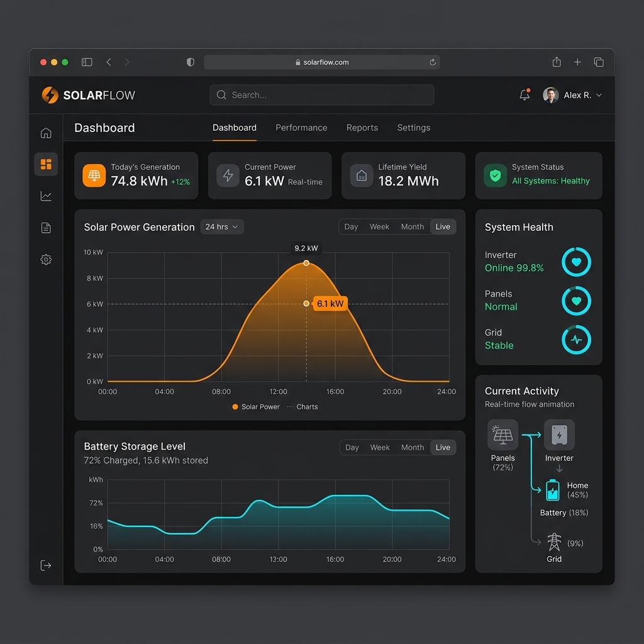644x644 pixels.
Task: Open the home icon in sidebar
Action: pyautogui.click(x=46, y=133)
